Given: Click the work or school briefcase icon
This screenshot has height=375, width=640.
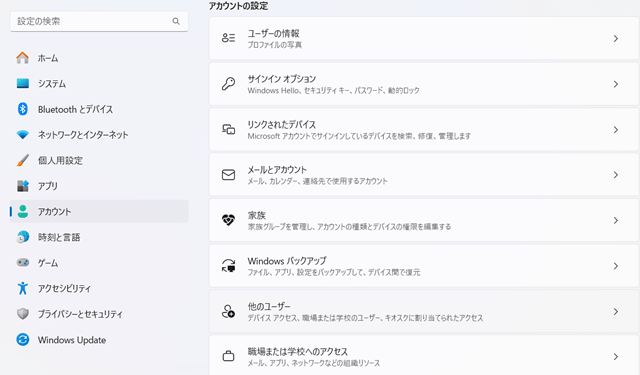Looking at the screenshot, I should coord(228,356).
